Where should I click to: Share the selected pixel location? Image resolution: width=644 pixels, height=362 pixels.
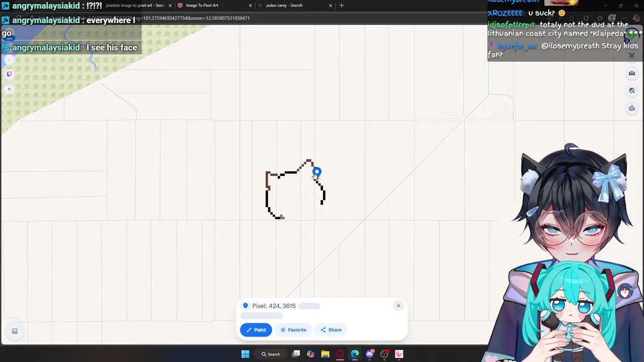331,330
